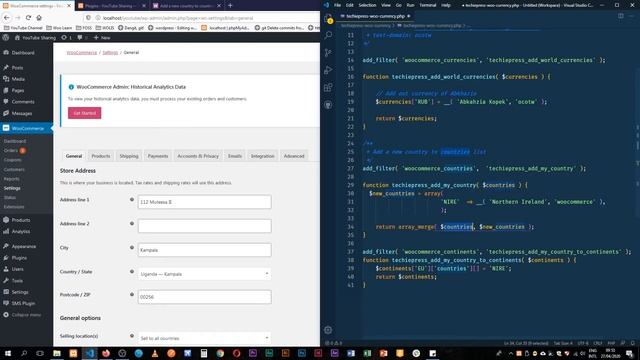The height and width of the screenshot is (360, 640).
Task: Open Appearance in WordPress sidebar
Action: point(24,246)
